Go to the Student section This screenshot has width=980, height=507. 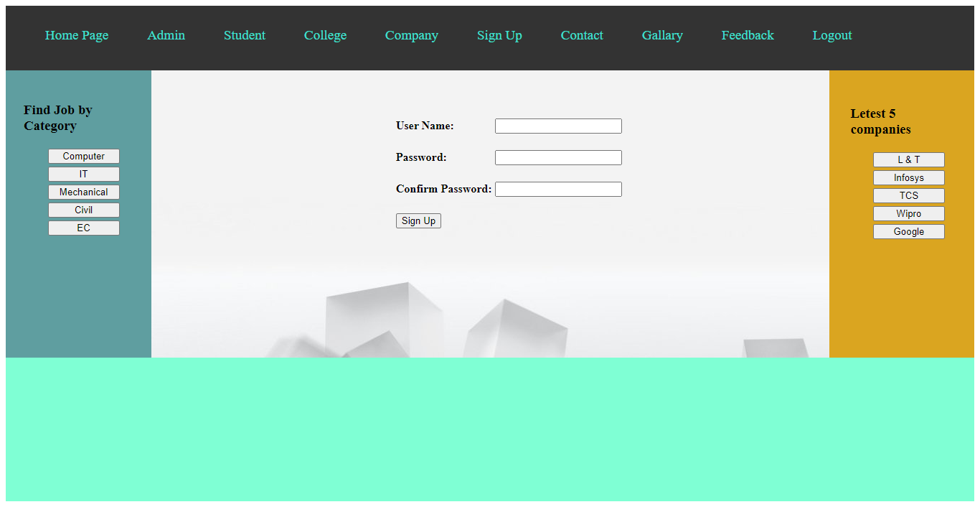pyautogui.click(x=245, y=34)
